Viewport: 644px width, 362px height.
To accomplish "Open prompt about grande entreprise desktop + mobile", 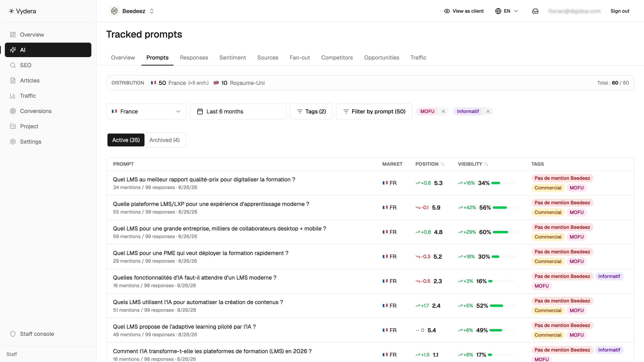I will tap(220, 228).
